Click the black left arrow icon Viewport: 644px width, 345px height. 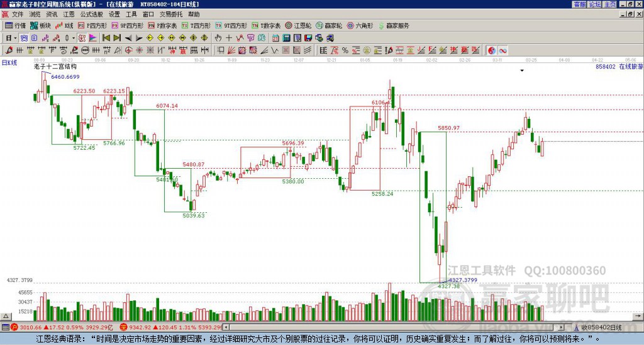[128, 38]
